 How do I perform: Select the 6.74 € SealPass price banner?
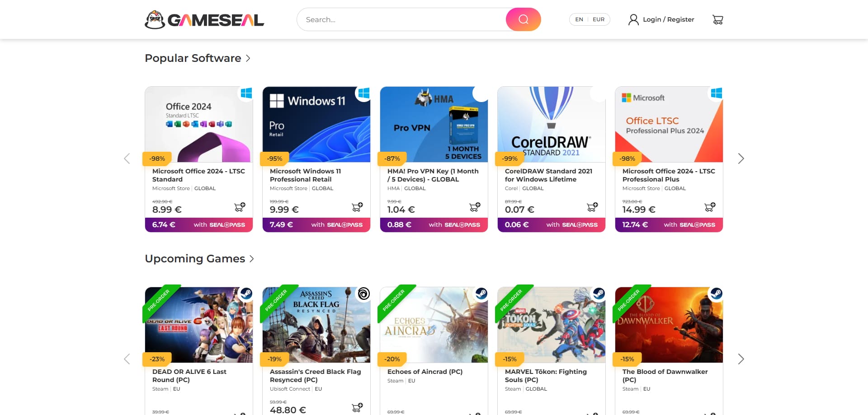[x=199, y=224]
